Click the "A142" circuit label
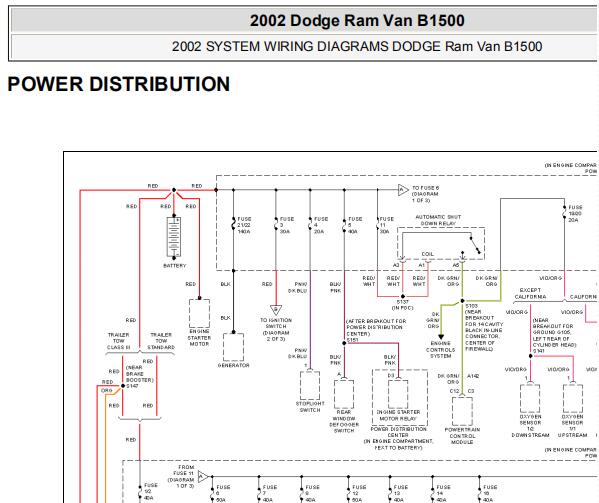Screen dimensions: 599x503 (473, 376)
